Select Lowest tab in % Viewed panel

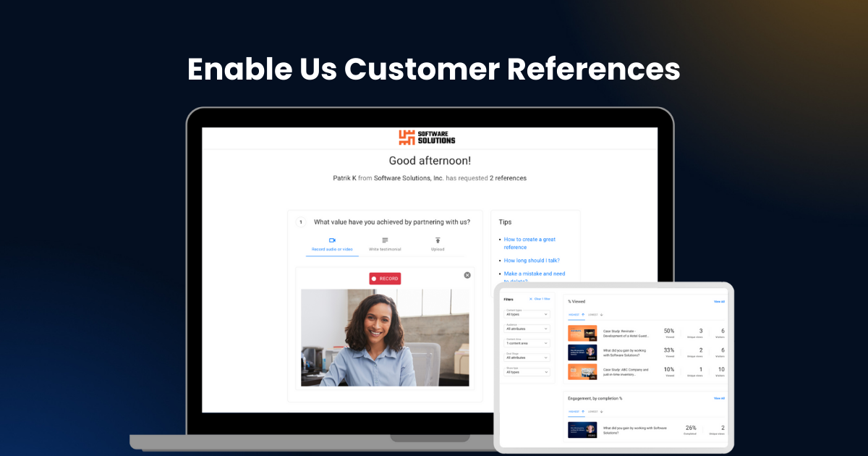tap(596, 315)
